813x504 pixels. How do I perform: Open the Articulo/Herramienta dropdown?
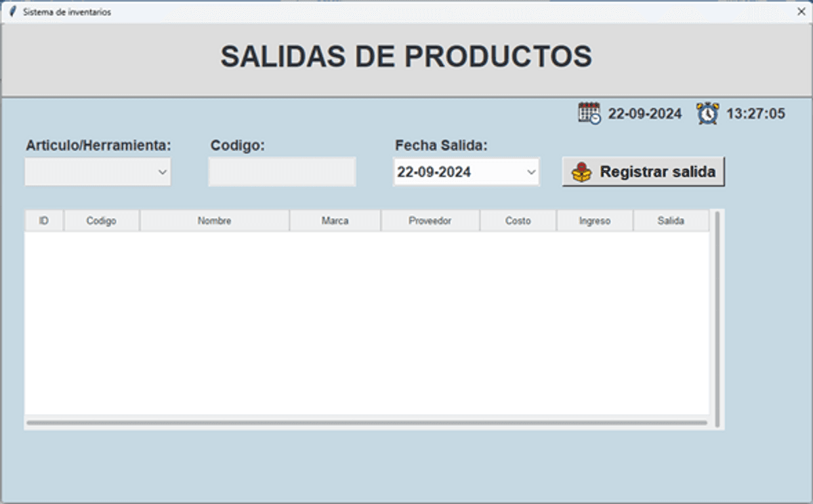pos(162,172)
